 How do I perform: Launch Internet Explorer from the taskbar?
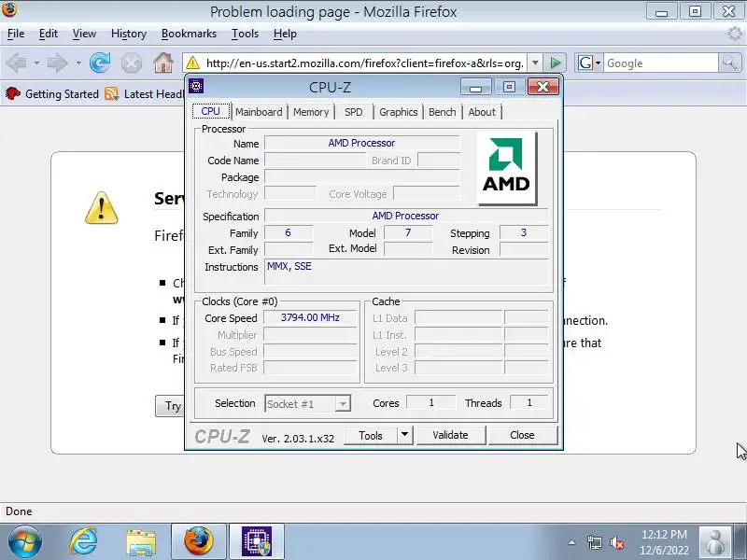tap(84, 542)
